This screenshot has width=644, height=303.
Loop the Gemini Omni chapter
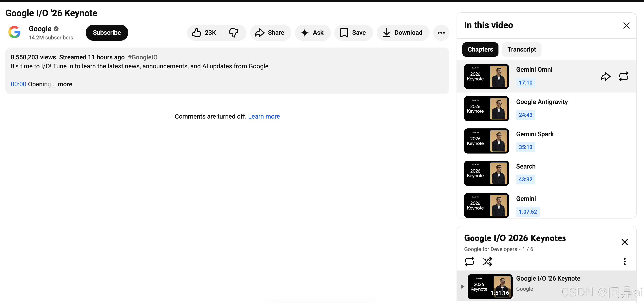coord(624,76)
